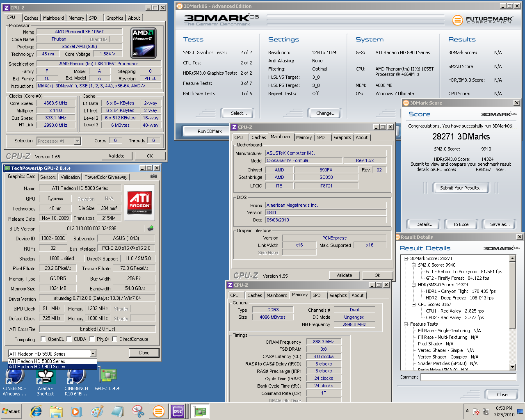
Task: Switch to Sensors tab in GPU-Z
Action: pos(48,177)
